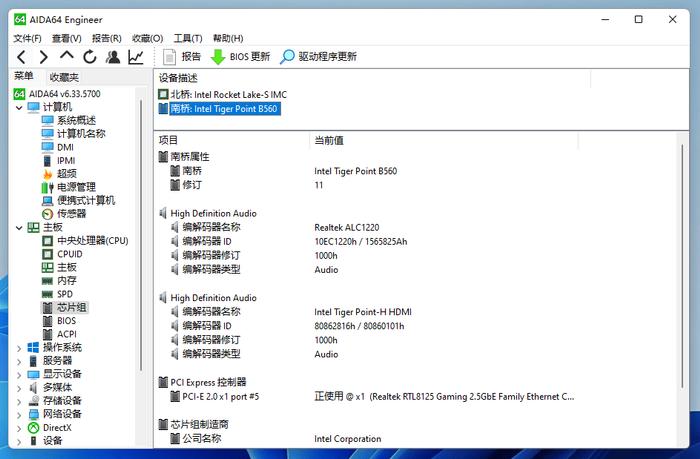The height and width of the screenshot is (459, 700).
Task: Select 10EC1220h / 1565825Ah codec ID value
Action: coord(361,242)
